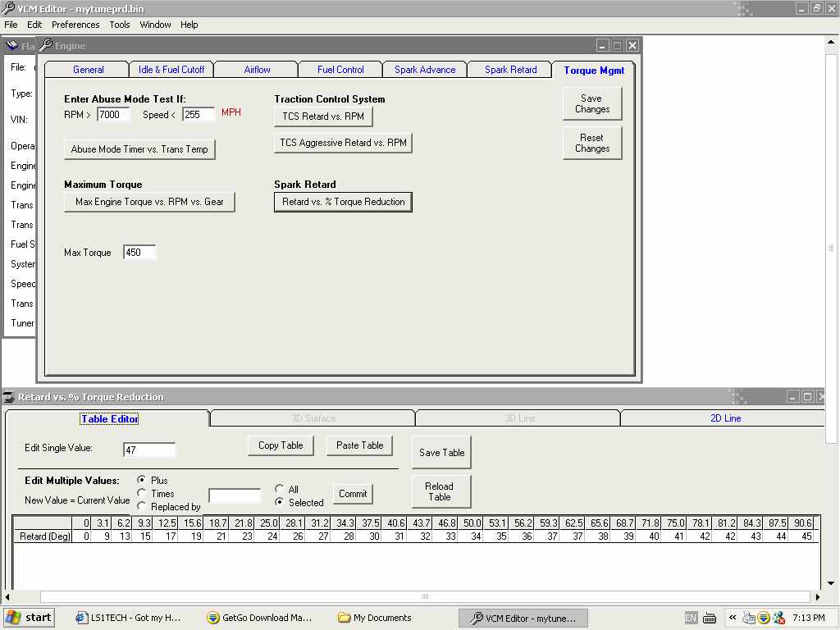Select the Times radio button
This screenshot has width=840, height=630.
point(142,493)
